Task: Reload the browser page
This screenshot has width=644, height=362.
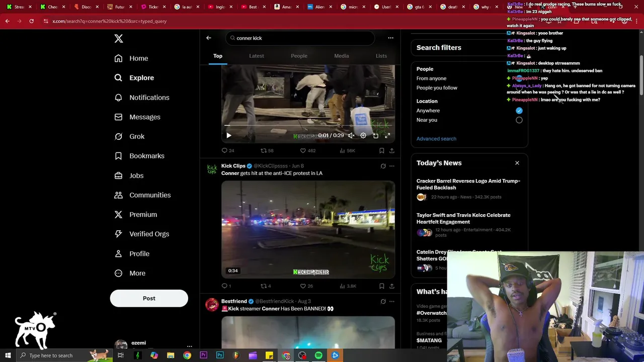Action: tap(31, 21)
